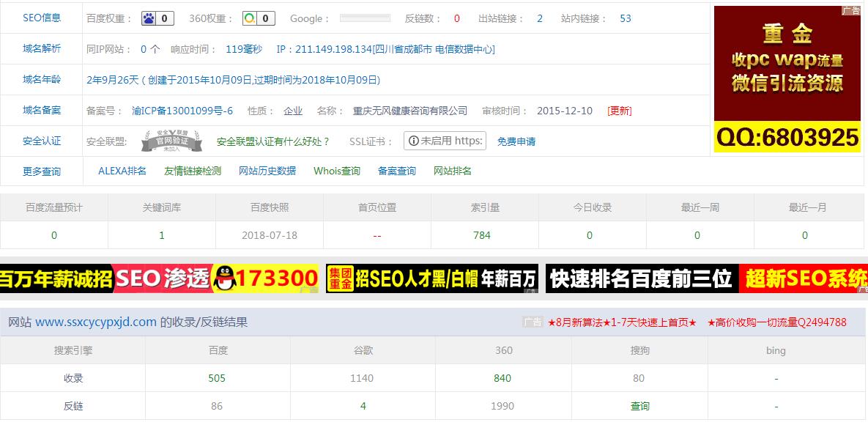Click the Baidu paw weight badge
This screenshot has width=868, height=425.
[157, 18]
